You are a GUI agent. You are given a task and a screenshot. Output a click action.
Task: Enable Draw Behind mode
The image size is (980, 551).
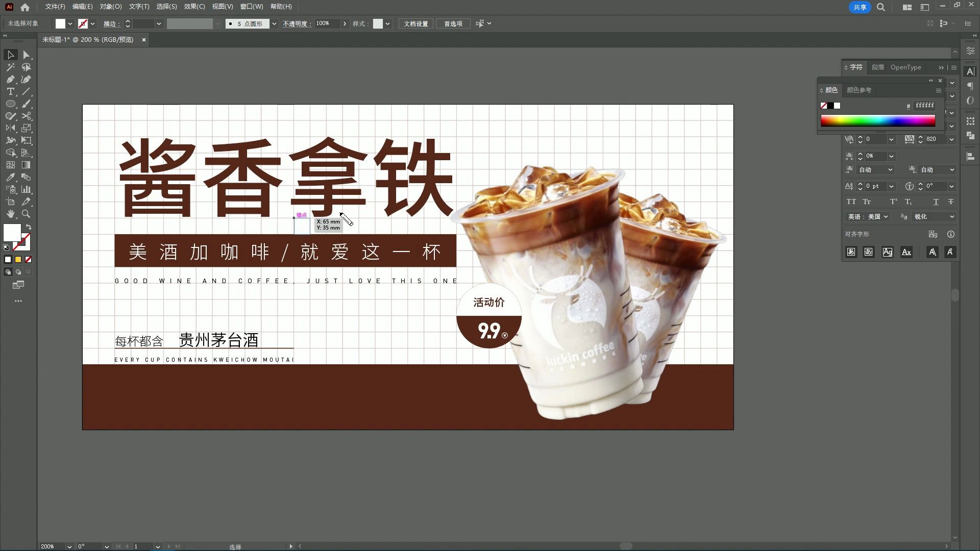coord(18,272)
